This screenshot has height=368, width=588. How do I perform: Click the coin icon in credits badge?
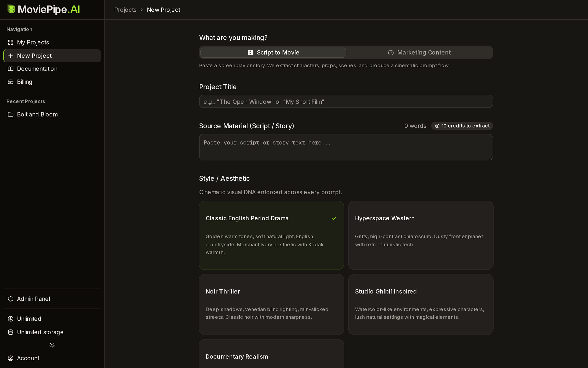tap(437, 126)
